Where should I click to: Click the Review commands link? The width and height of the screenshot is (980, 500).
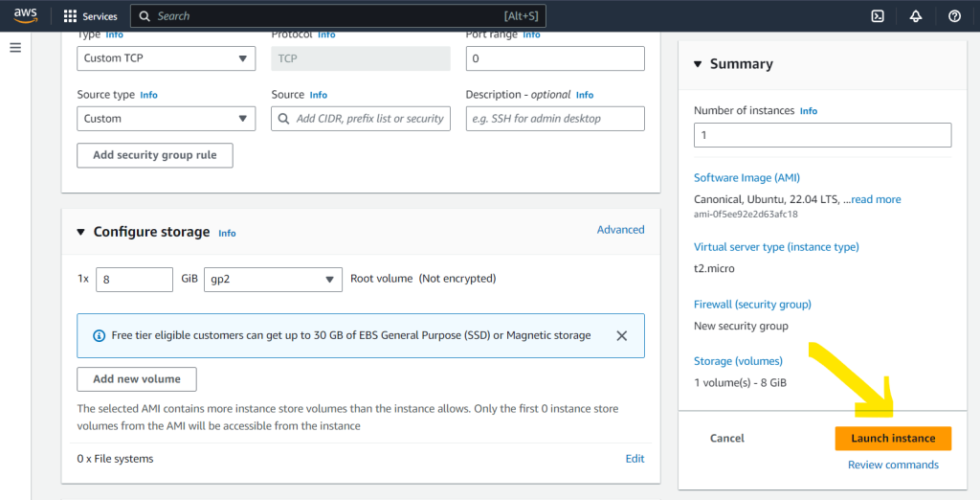click(x=893, y=465)
